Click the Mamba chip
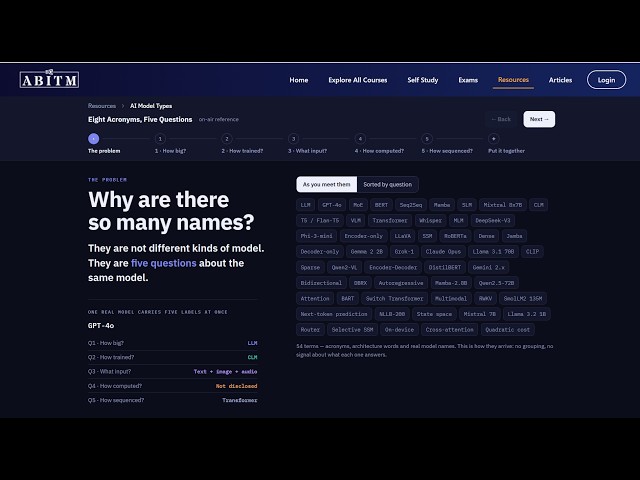Screen dimensions: 640x480 [442, 205]
